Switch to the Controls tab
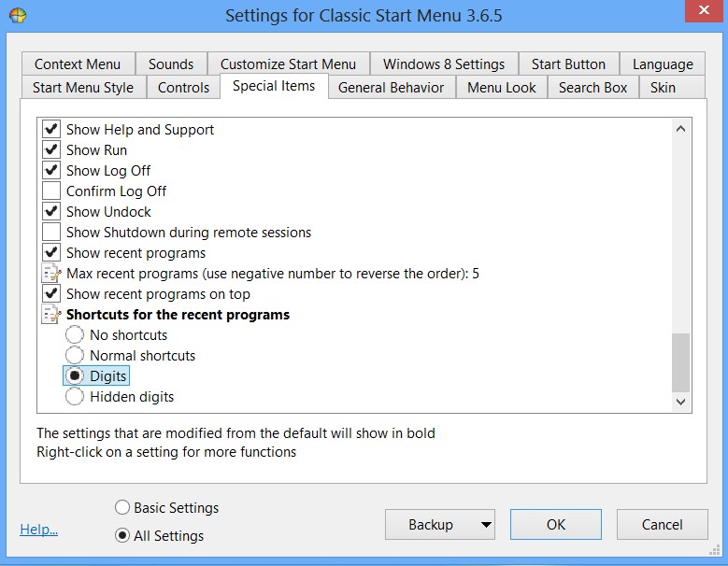Image resolution: width=728 pixels, height=566 pixels. coord(183,87)
